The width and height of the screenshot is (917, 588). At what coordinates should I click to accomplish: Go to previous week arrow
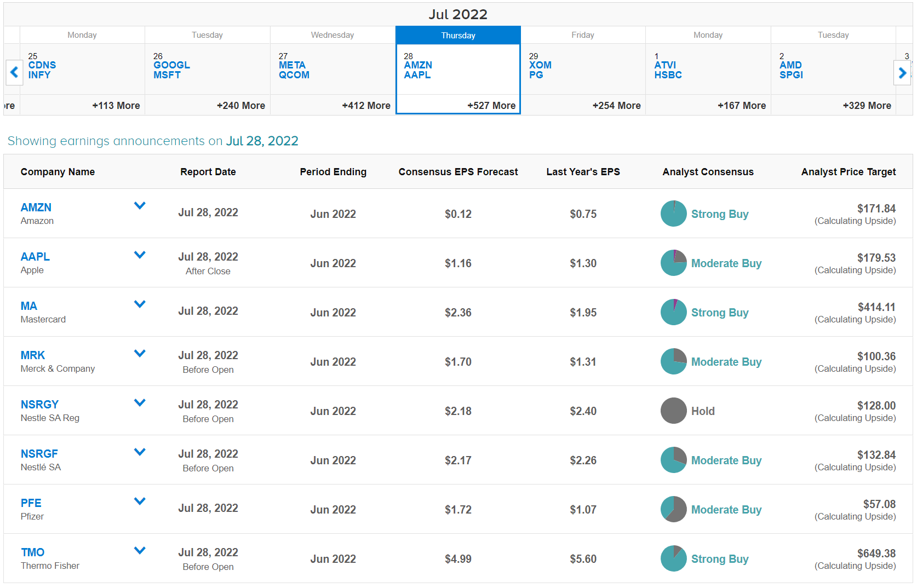tap(14, 72)
